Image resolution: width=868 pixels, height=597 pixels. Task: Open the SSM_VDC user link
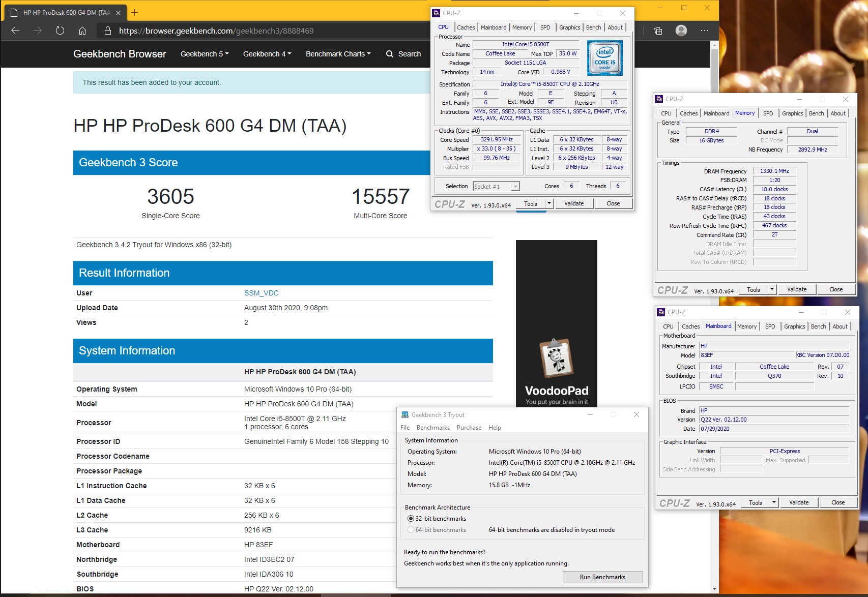[261, 293]
